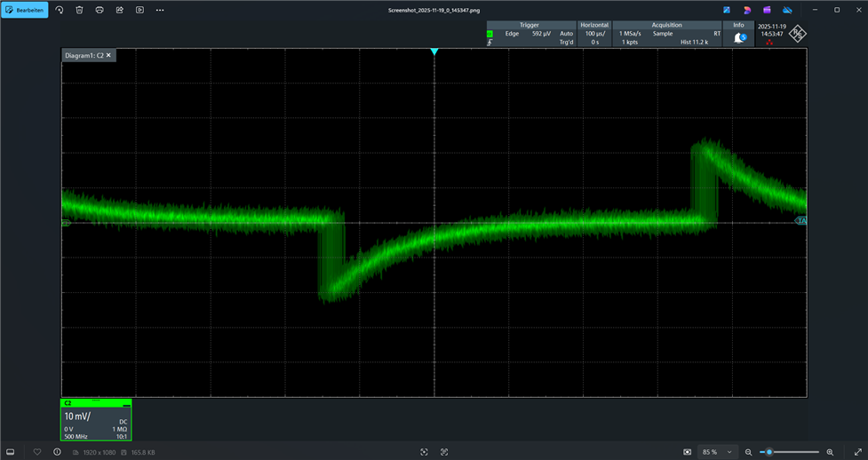
Task: Enter fullscreen with the bottom-right expand icon
Action: click(857, 452)
